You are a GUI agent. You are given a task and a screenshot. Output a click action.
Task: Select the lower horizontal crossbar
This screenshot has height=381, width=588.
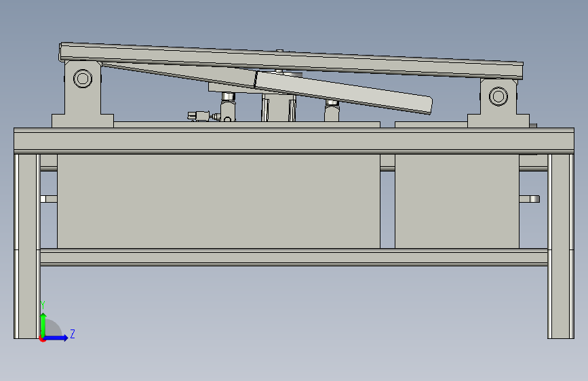tap(294, 257)
